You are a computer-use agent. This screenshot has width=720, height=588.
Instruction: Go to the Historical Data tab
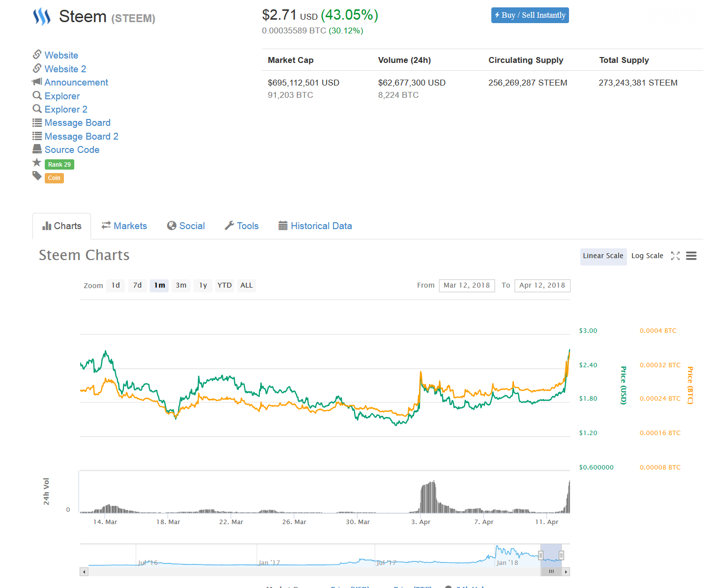click(x=315, y=226)
